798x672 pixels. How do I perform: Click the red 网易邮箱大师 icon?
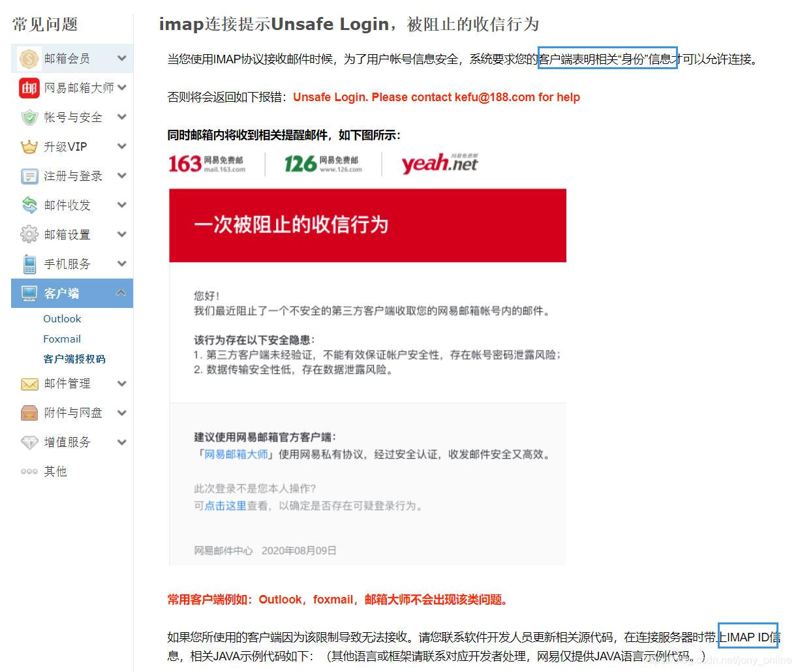tap(29, 88)
